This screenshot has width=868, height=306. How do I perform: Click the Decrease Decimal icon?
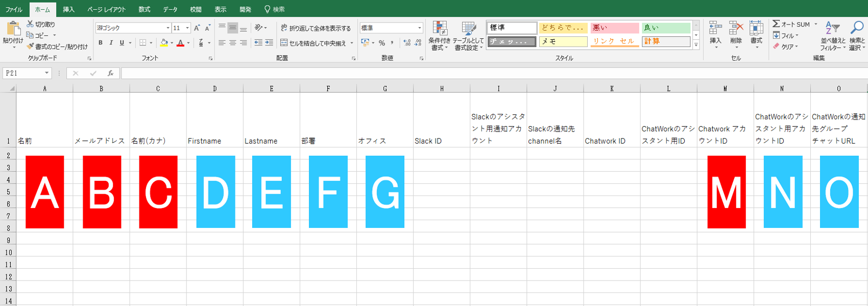coord(418,43)
